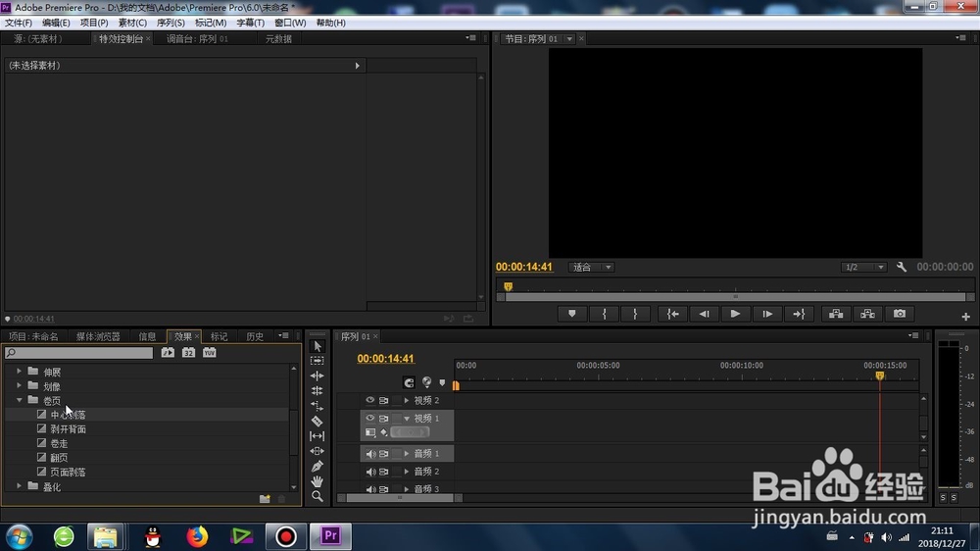980x551 pixels.
Task: Click timeline playhead at 00:00:15:00
Action: click(880, 376)
